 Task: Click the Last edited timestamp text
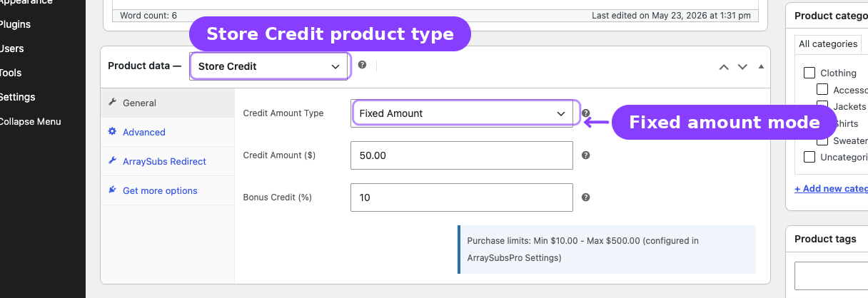(x=671, y=15)
